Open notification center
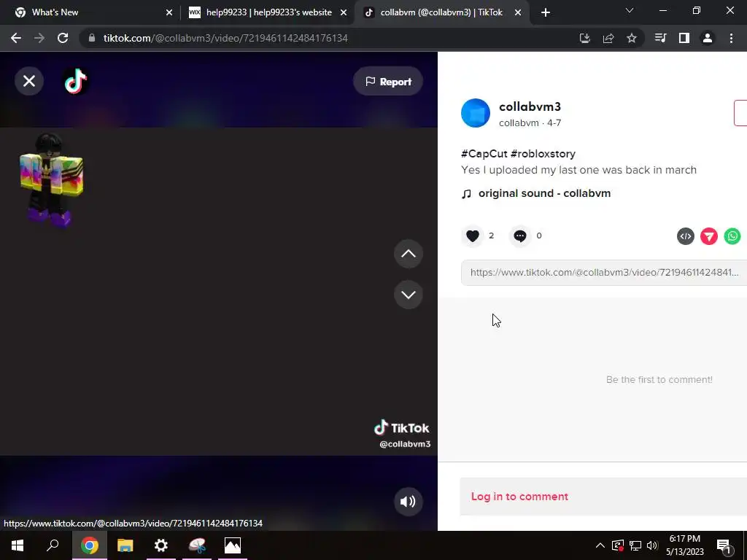The image size is (747, 560). (723, 545)
